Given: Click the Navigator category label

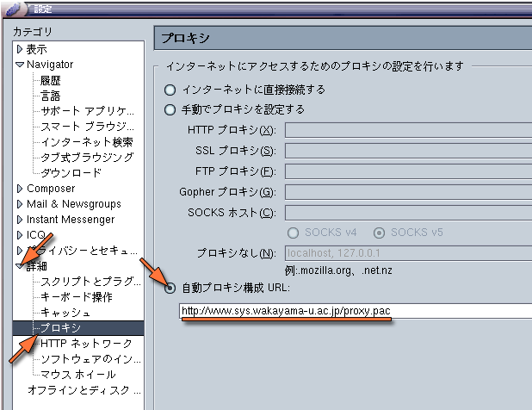Looking at the screenshot, I should tap(50, 64).
